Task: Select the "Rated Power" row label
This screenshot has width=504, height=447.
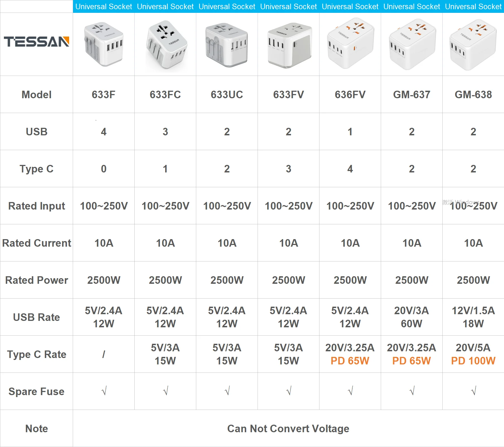Action: (x=37, y=280)
